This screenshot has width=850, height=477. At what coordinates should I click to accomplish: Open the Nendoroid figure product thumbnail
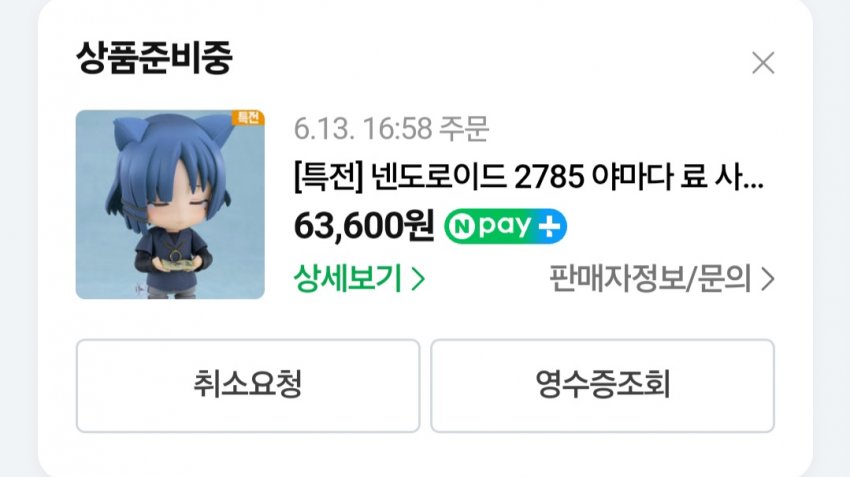(x=170, y=204)
